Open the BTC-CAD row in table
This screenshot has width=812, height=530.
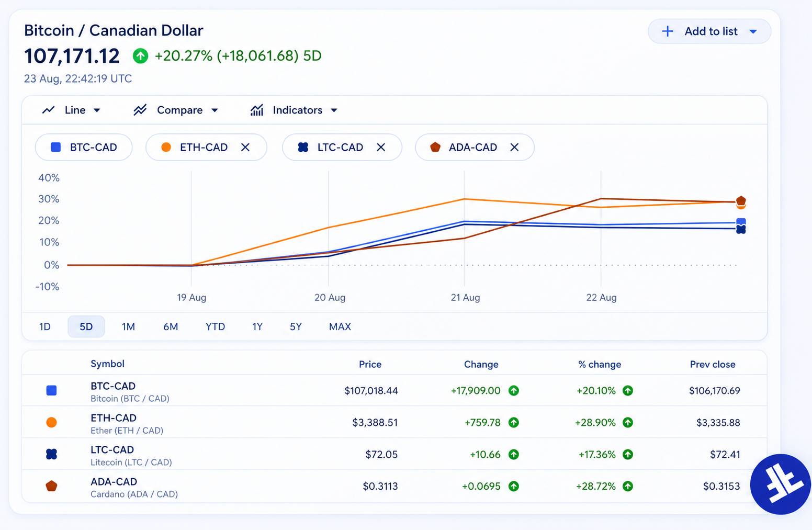tap(394, 391)
